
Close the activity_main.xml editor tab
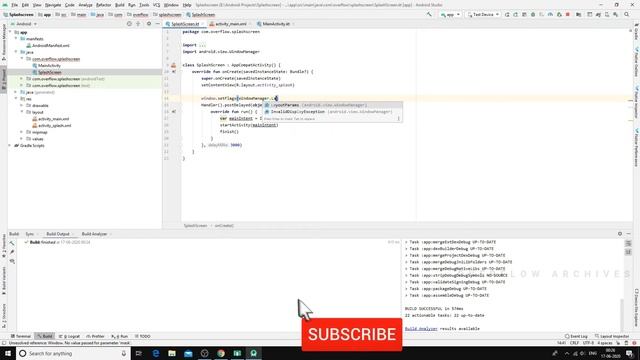pyautogui.click(x=250, y=24)
